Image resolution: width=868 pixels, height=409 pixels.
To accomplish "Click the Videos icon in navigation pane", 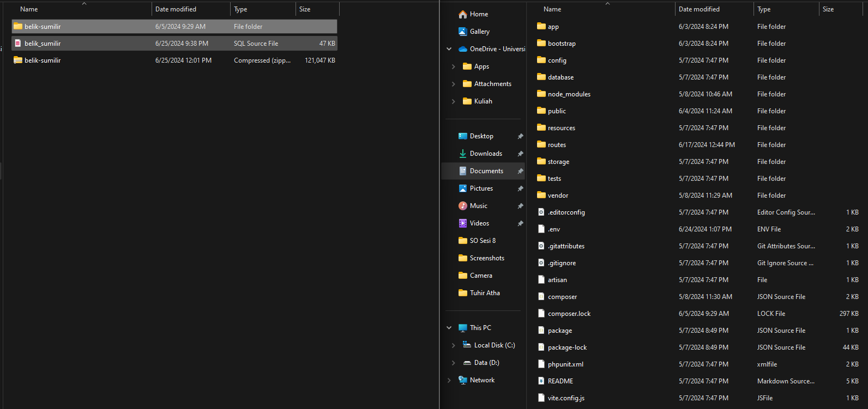I will coord(462,223).
